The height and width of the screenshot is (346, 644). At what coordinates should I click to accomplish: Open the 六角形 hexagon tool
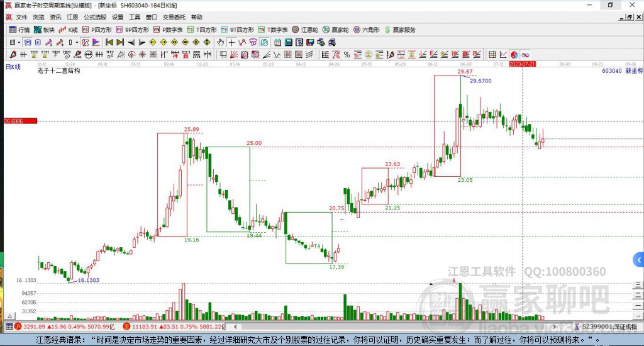click(367, 30)
